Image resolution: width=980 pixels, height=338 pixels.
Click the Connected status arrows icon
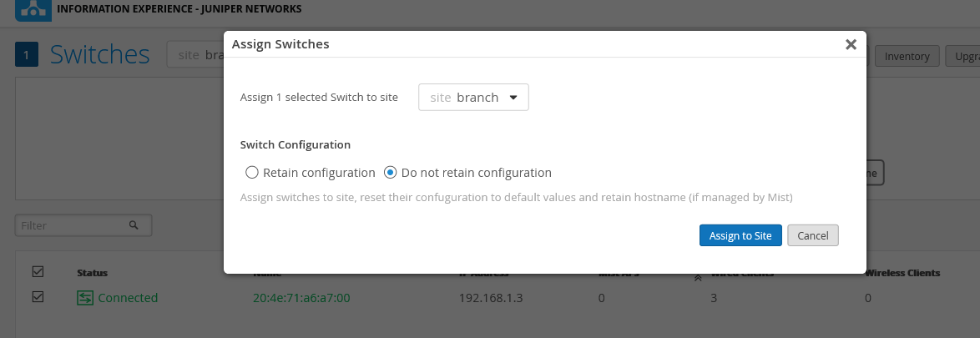84,298
